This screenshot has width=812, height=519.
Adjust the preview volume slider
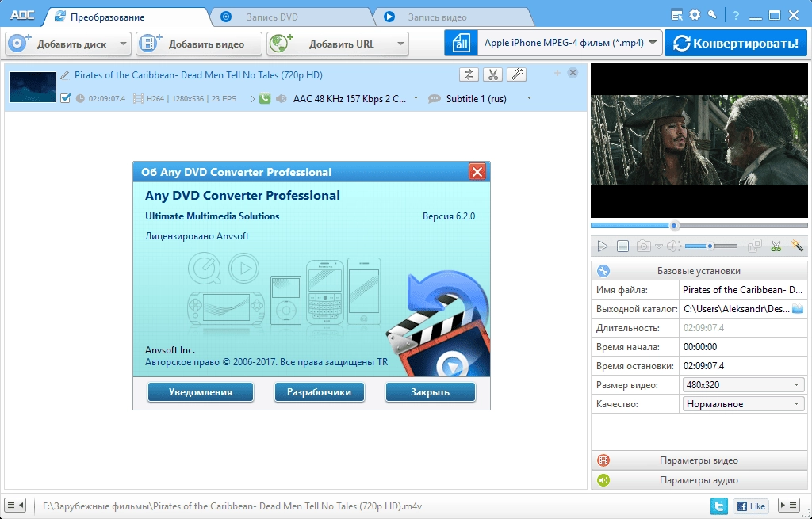coord(711,246)
